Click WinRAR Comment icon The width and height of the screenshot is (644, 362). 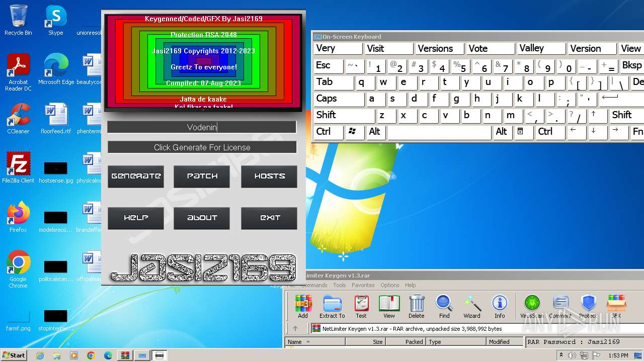560,307
